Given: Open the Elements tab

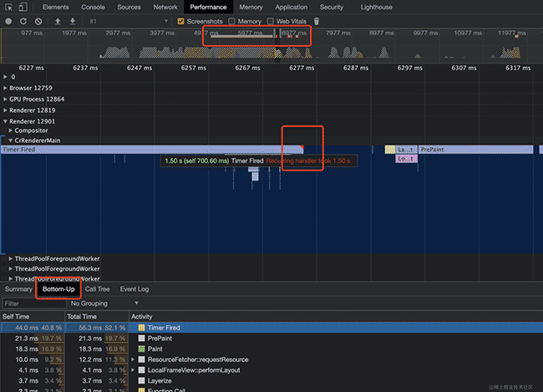Looking at the screenshot, I should (56, 7).
